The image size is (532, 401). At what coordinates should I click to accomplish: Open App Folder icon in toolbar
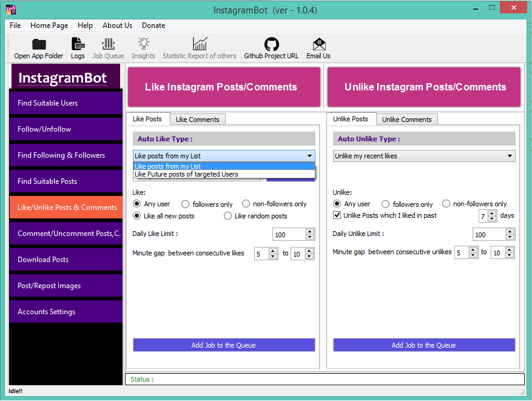(39, 44)
